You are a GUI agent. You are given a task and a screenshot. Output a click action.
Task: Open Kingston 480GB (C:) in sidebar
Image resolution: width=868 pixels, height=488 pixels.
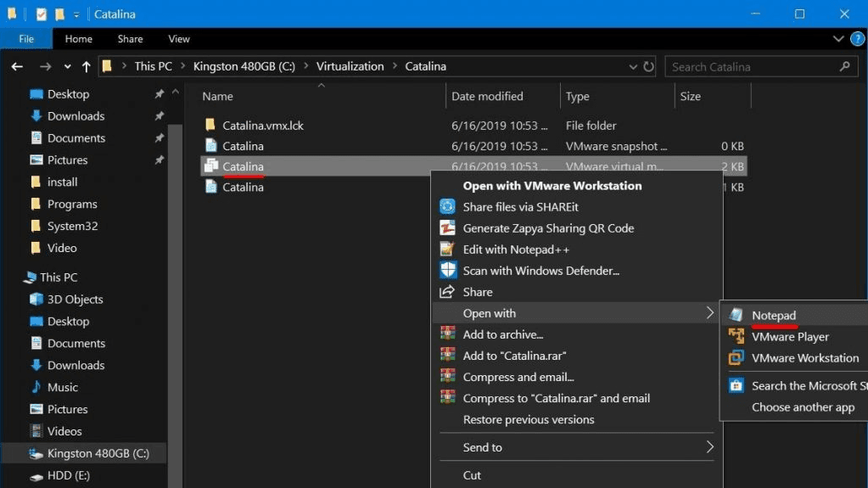(98, 453)
